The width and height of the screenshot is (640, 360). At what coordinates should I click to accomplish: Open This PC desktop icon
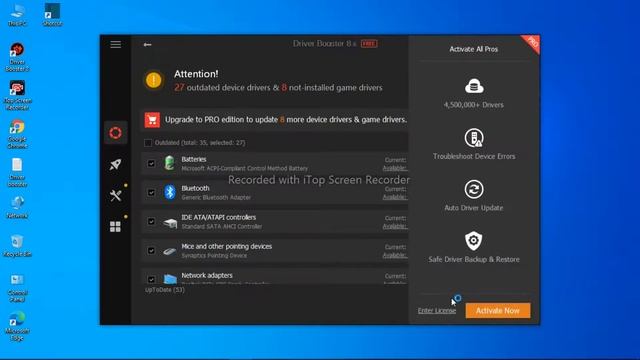click(17, 15)
